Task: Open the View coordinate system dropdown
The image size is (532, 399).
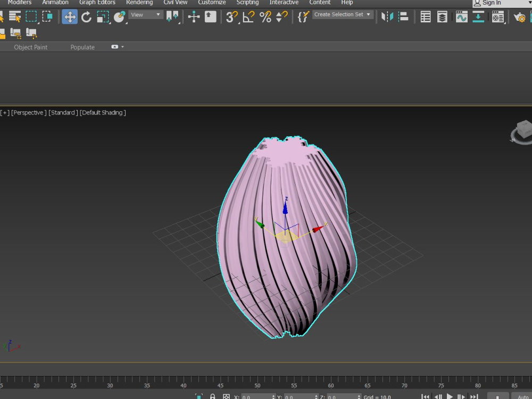Action: click(146, 14)
